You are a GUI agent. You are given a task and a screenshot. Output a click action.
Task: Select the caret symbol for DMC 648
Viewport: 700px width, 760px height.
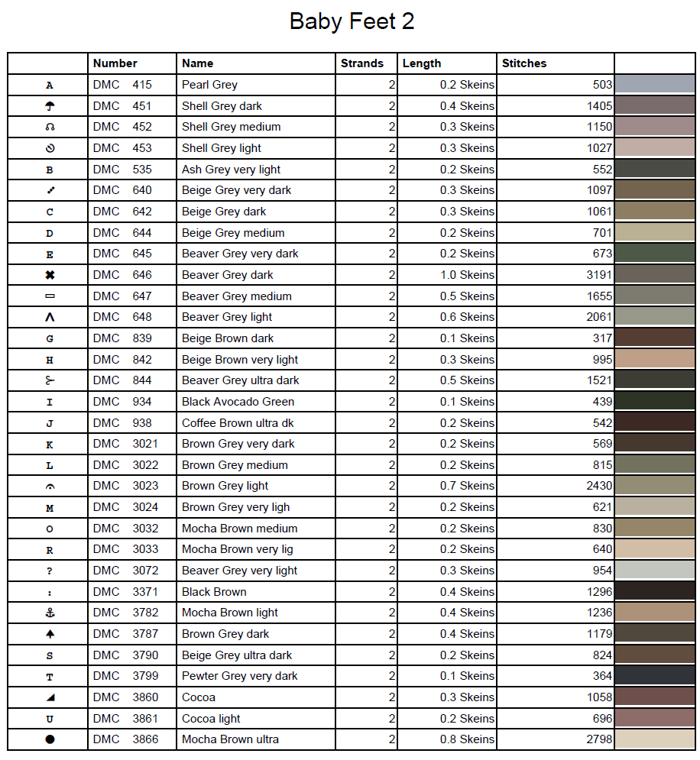(x=50, y=317)
